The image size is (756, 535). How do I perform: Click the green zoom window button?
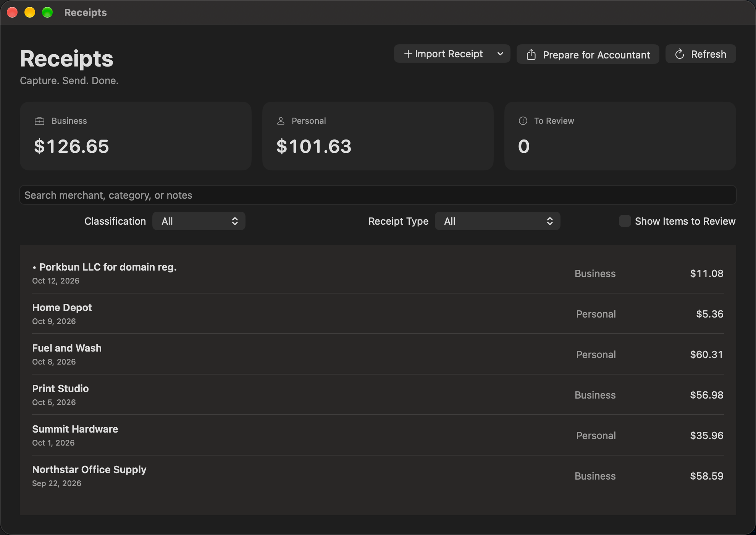pos(47,13)
